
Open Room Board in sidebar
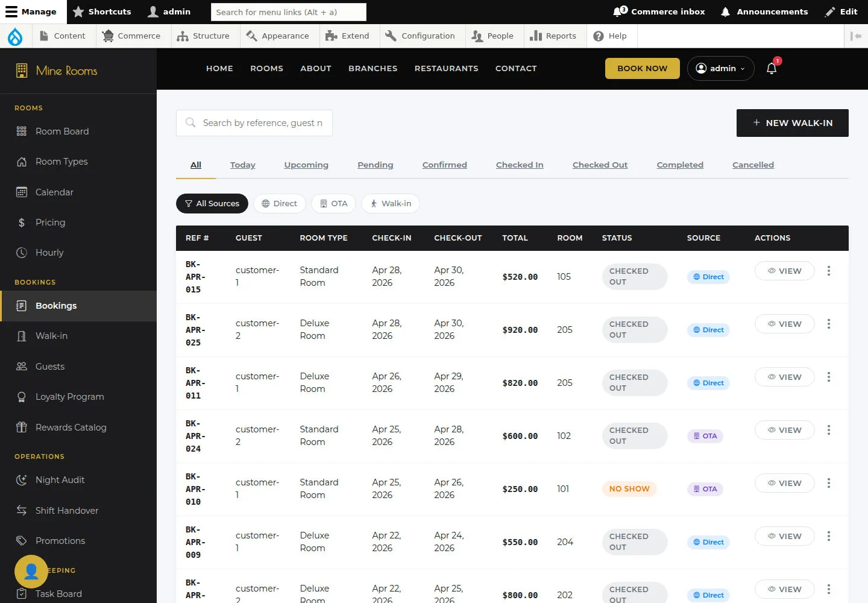coord(78,131)
